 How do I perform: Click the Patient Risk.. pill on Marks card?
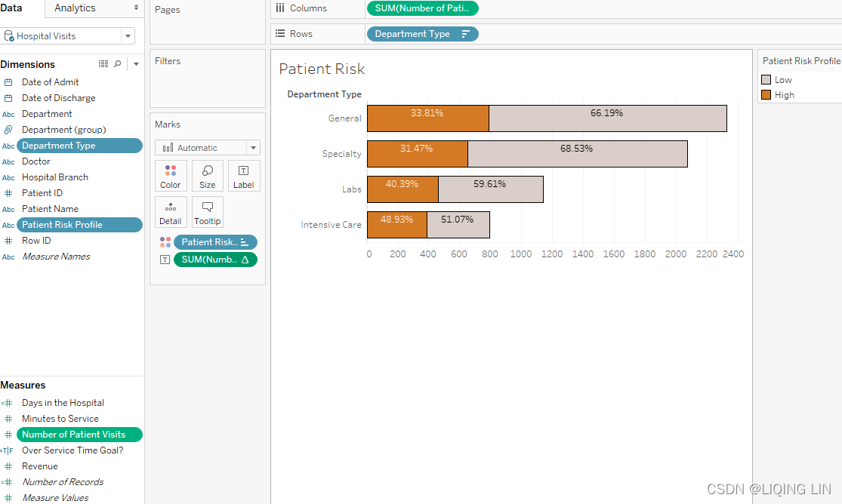(215, 242)
